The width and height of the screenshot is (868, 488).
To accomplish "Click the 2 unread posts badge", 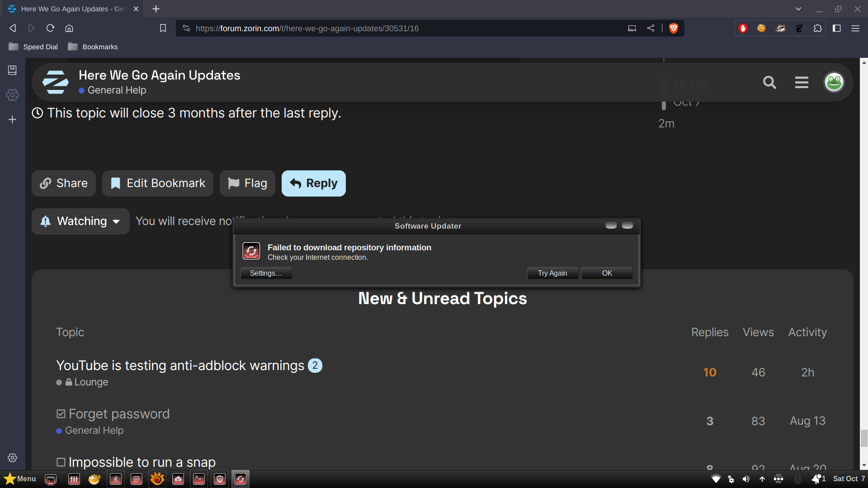I will 315,365.
